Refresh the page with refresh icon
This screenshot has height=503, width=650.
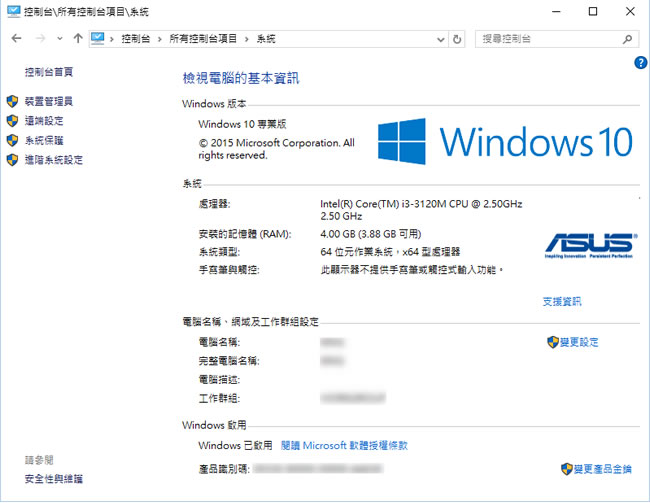click(457, 39)
